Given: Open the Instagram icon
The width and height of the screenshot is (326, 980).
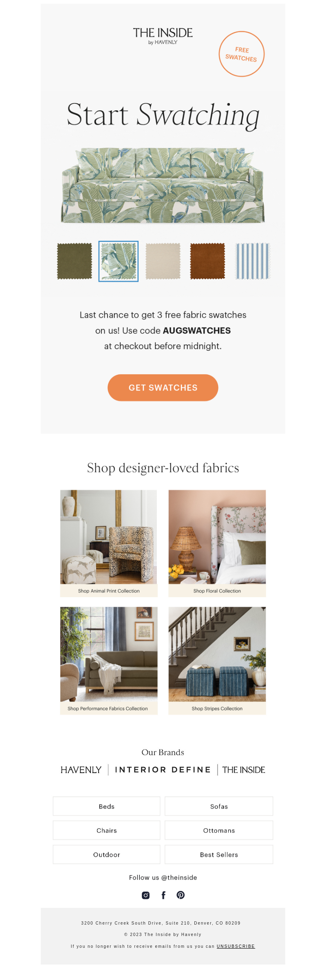Looking at the screenshot, I should tap(145, 895).
